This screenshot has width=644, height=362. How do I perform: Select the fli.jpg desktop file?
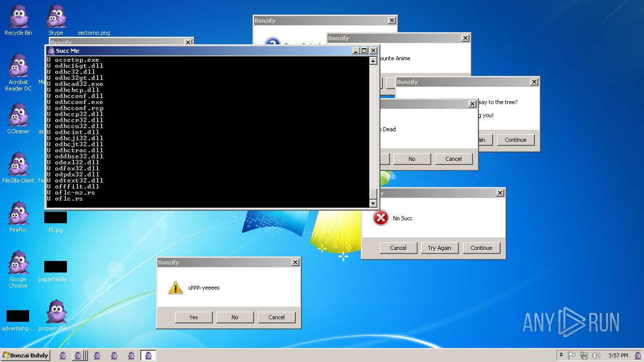[x=55, y=221]
